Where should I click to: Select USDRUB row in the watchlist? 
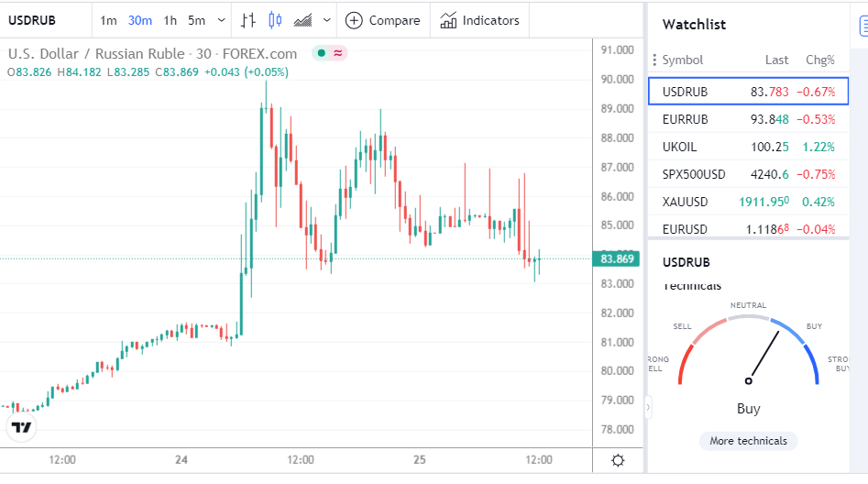pyautogui.click(x=749, y=92)
